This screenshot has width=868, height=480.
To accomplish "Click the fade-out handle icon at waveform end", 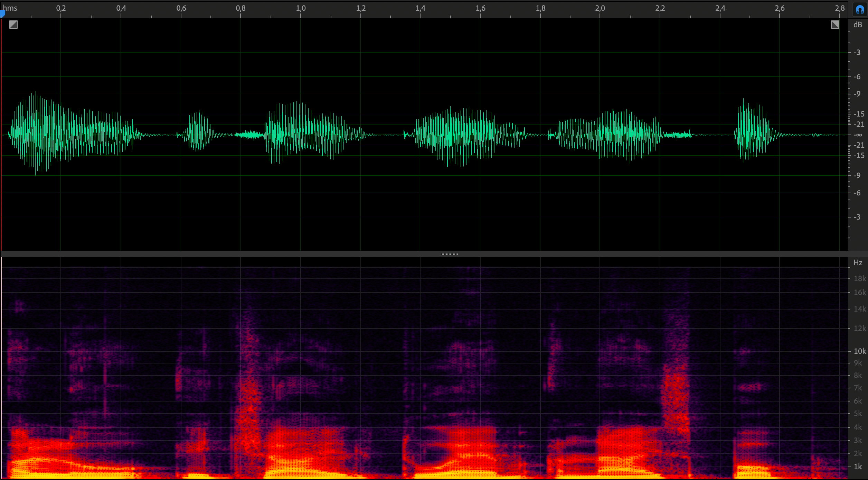I will pyautogui.click(x=835, y=25).
